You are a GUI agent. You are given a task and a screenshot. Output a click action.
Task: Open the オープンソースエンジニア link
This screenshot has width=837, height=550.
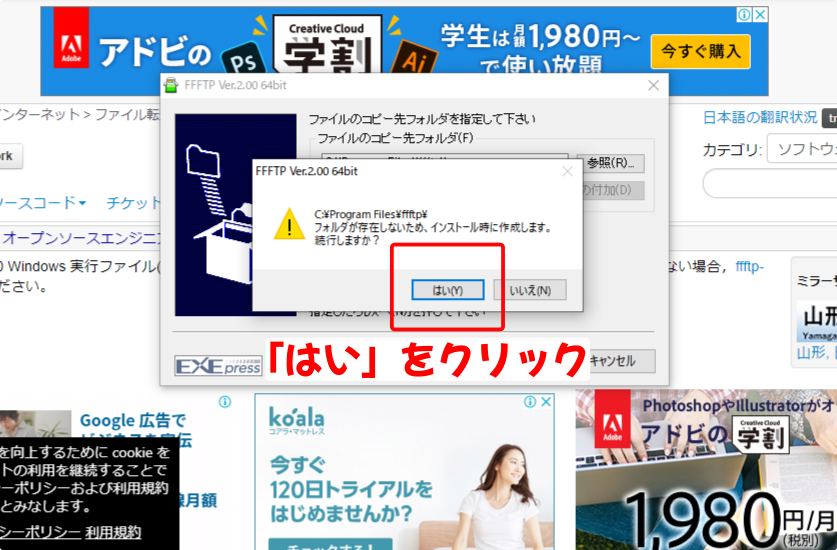point(82,238)
